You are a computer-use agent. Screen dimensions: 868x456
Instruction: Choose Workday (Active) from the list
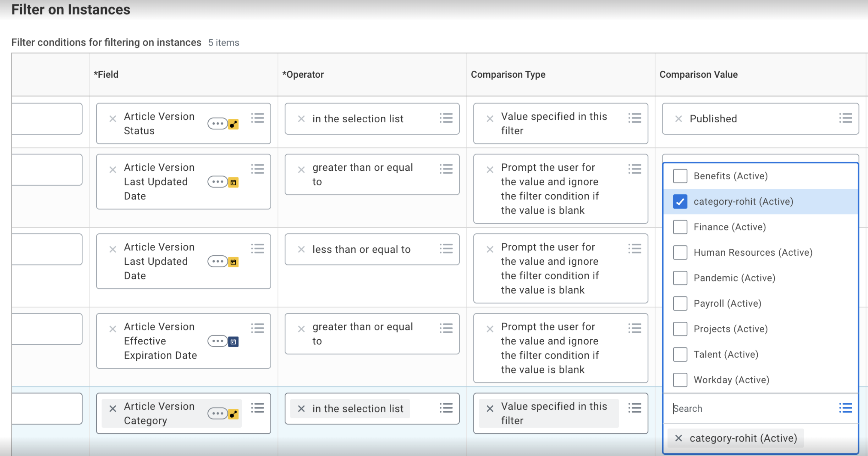coord(731,380)
